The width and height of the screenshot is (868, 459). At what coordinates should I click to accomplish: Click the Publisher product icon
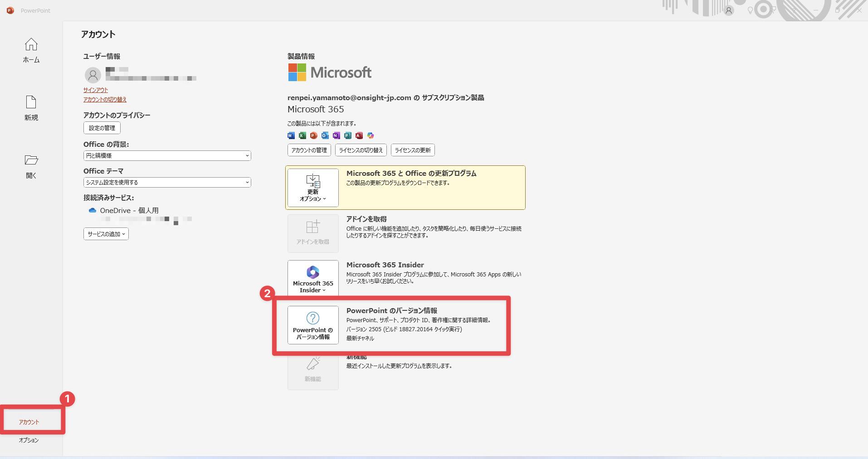coord(348,135)
